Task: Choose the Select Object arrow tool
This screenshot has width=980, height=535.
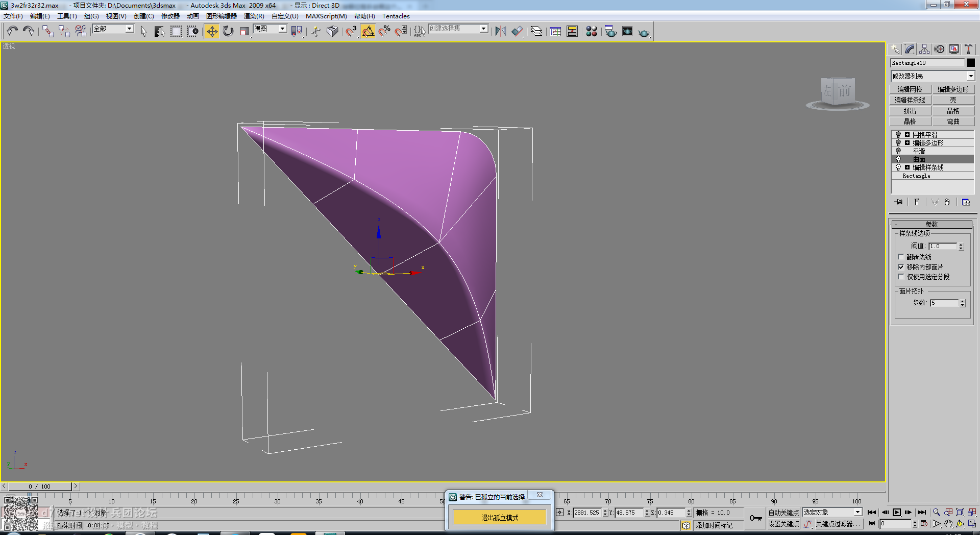Action: [x=143, y=31]
